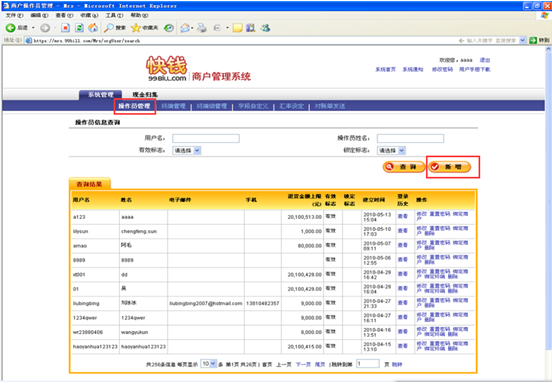Click the Stop loading icon

pyautogui.click(x=65, y=28)
